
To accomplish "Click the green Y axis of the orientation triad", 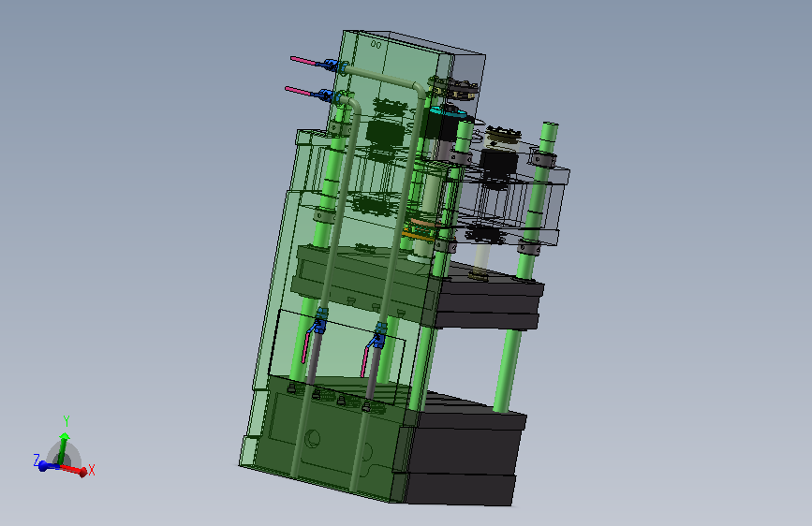I will [x=63, y=448].
